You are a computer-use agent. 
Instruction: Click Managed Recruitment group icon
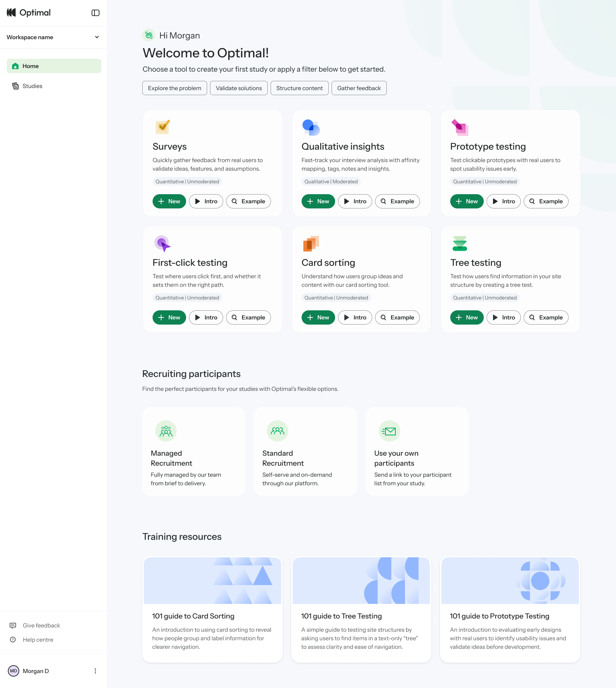click(x=166, y=431)
